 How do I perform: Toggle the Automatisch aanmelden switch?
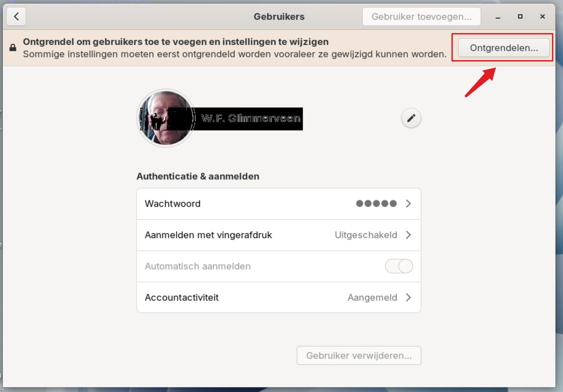click(398, 266)
